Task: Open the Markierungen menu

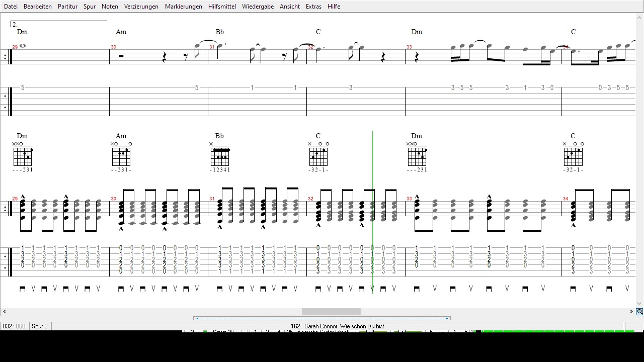Action: tap(184, 7)
